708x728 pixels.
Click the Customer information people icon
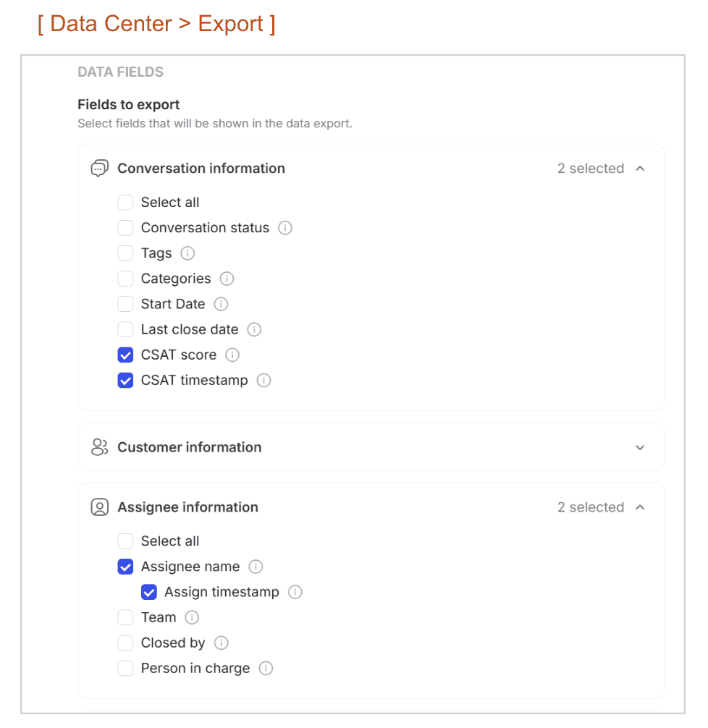click(99, 447)
